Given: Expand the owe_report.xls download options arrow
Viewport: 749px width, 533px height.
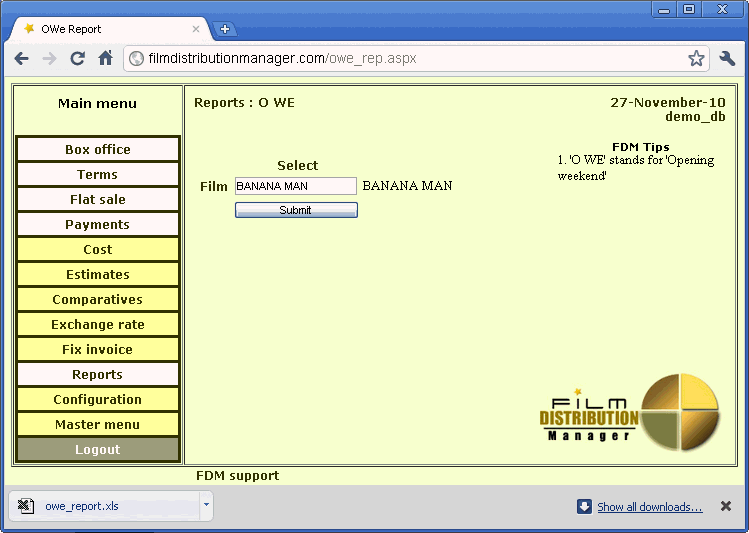Looking at the screenshot, I should pyautogui.click(x=206, y=505).
